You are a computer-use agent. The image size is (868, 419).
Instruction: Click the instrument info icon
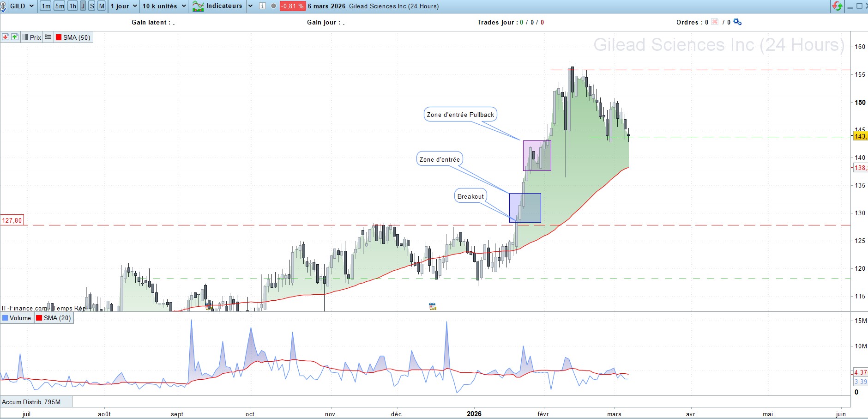(262, 6)
